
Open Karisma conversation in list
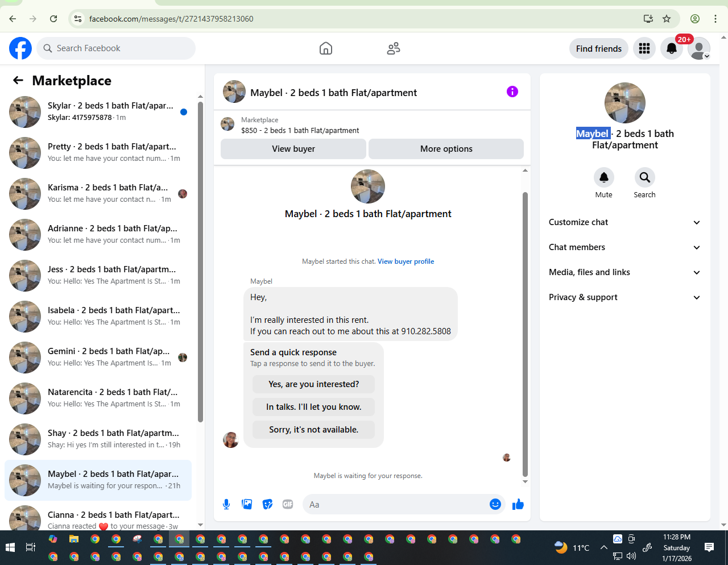click(98, 194)
